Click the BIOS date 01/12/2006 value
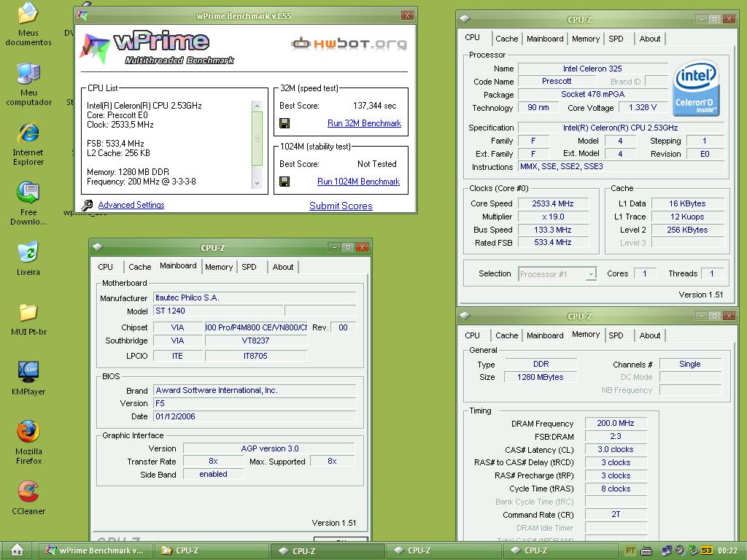The height and width of the screenshot is (560, 747). click(255, 416)
